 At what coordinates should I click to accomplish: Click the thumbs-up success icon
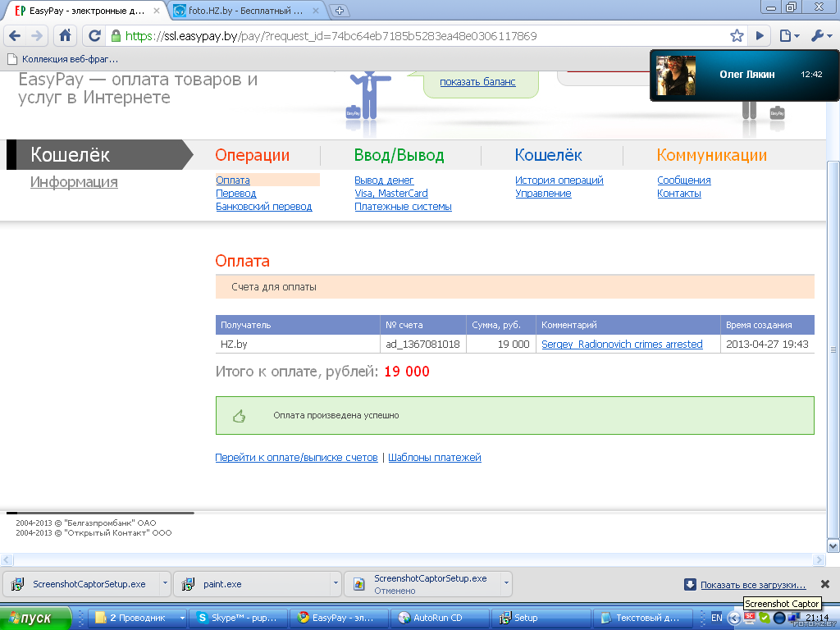(x=240, y=416)
